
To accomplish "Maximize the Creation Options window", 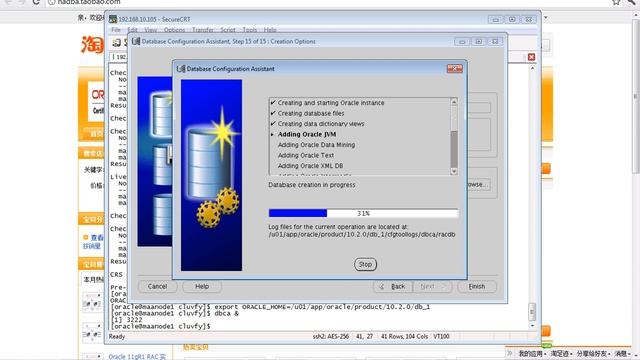I will click(x=478, y=41).
